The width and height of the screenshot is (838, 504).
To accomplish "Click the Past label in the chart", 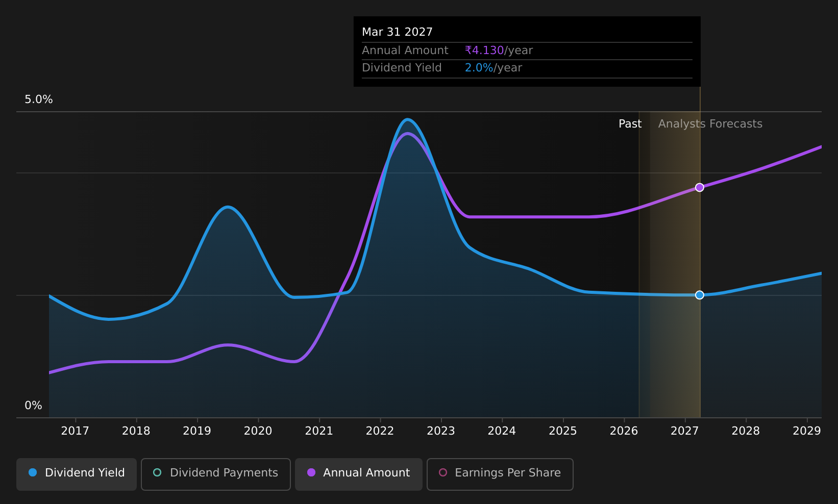I will [630, 124].
